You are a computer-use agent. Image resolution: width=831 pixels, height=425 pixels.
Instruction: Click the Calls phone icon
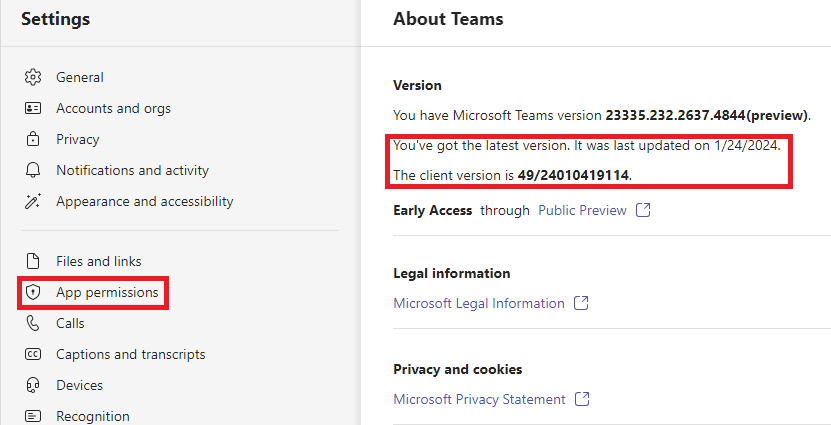pyautogui.click(x=33, y=323)
